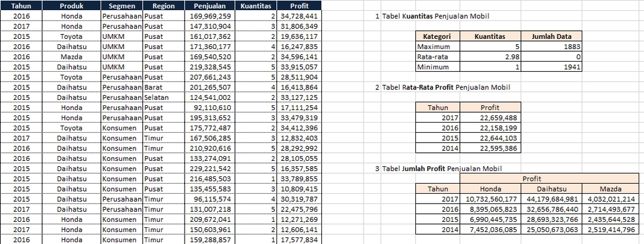Click Mazda profit cell 2,519,414,796
Screen dimensions: 644x244
coord(610,230)
